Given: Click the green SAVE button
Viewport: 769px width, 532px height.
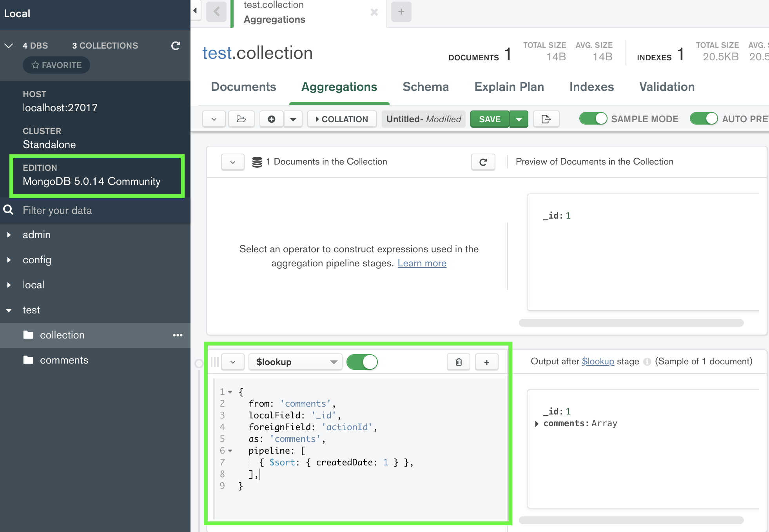Looking at the screenshot, I should pos(490,119).
